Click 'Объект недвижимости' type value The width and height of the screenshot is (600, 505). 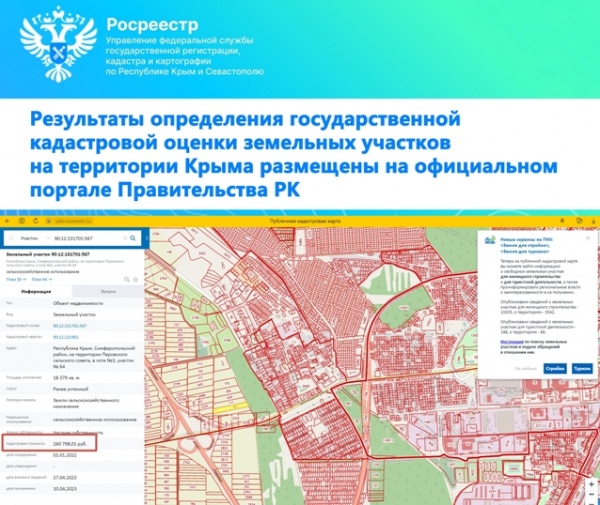coord(78,303)
